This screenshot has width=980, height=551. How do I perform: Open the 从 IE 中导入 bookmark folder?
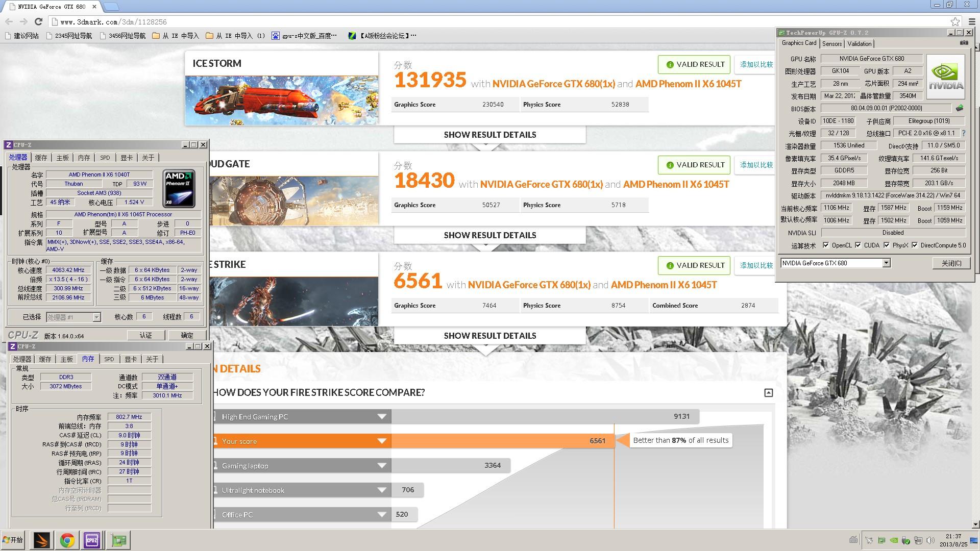pyautogui.click(x=176, y=36)
